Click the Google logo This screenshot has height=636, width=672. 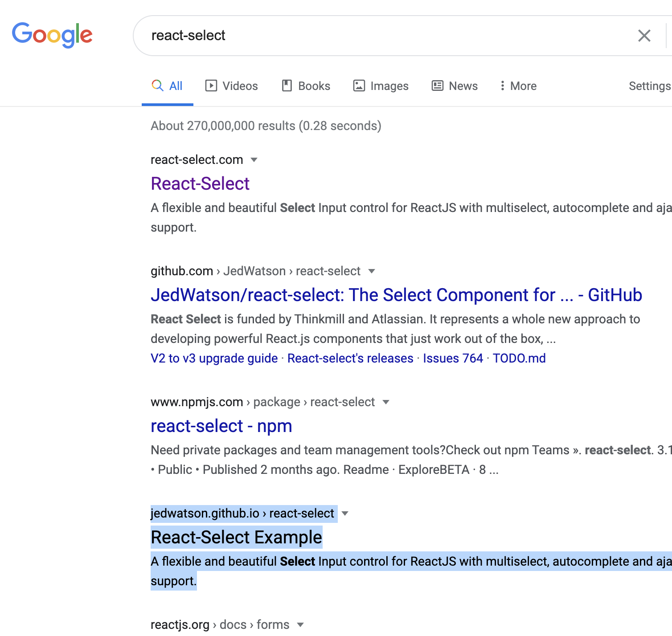(52, 35)
